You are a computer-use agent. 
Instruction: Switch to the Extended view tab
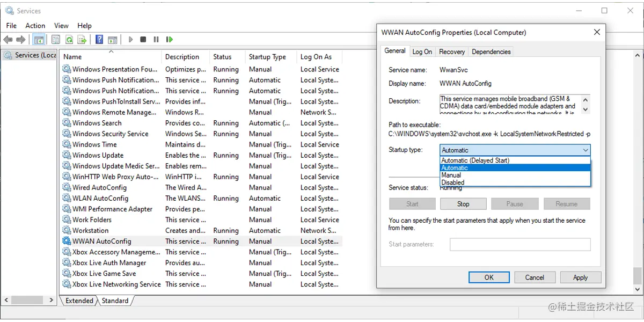[x=79, y=301]
